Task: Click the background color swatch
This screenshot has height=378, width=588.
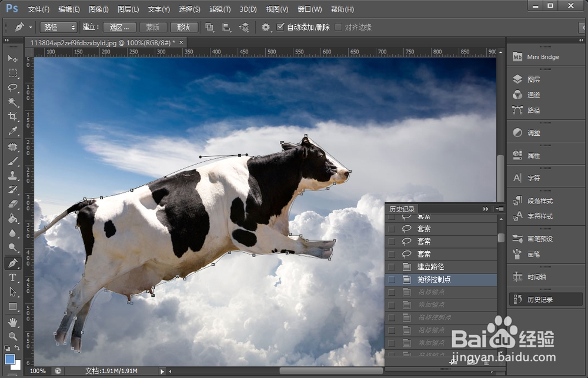Action: pyautogui.click(x=18, y=366)
